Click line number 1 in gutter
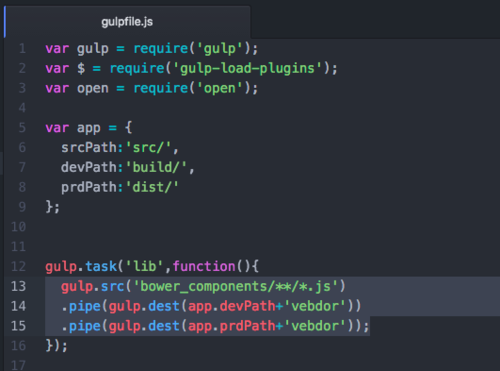The height and width of the screenshot is (371, 500). coord(22,49)
